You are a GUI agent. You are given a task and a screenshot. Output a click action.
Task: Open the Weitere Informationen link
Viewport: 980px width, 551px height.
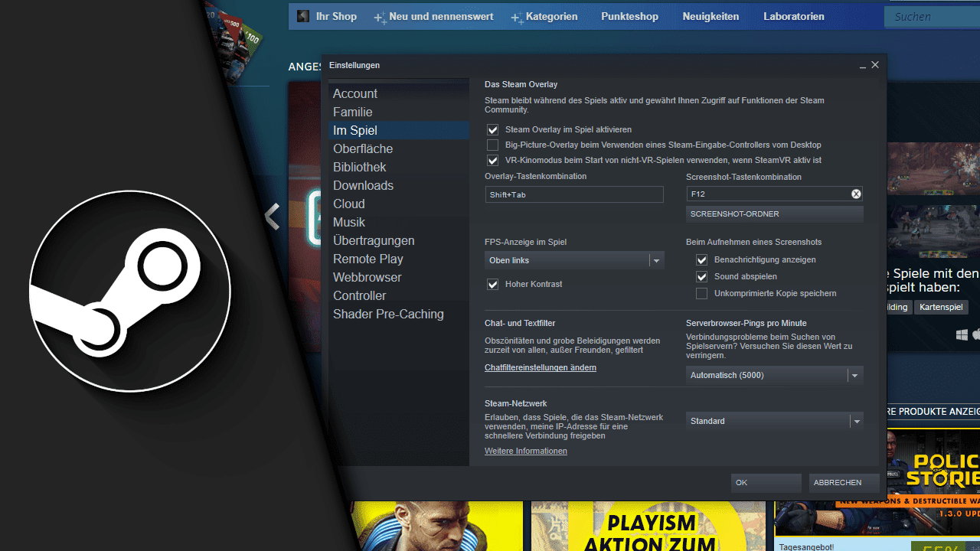(x=526, y=452)
